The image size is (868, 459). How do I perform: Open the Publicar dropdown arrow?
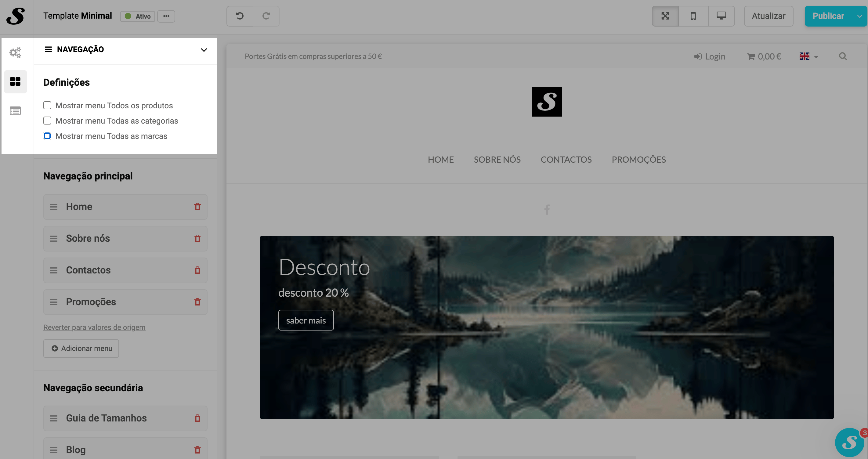pos(859,16)
